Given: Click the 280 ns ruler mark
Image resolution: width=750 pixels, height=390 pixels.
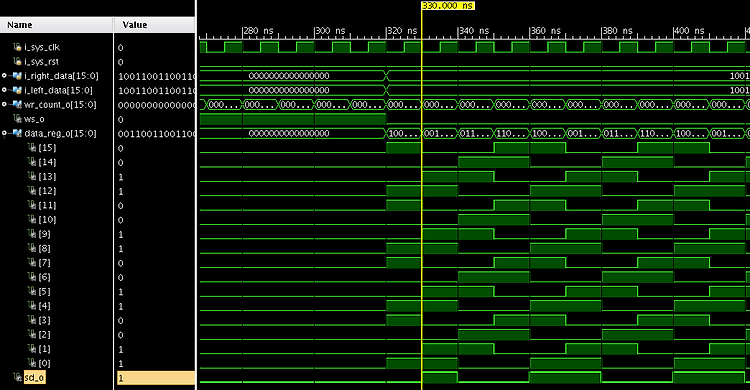Looking at the screenshot, I should point(258,31).
